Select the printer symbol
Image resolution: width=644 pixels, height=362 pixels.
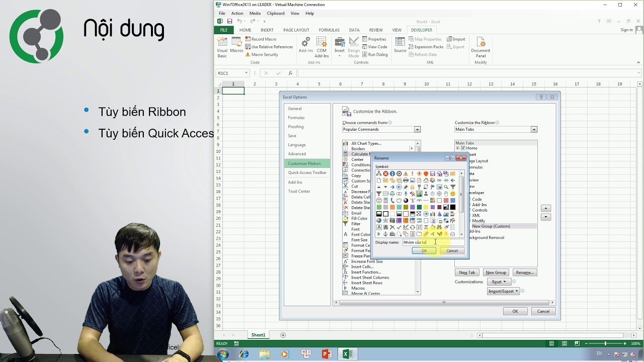pyautogui.click(x=406, y=180)
